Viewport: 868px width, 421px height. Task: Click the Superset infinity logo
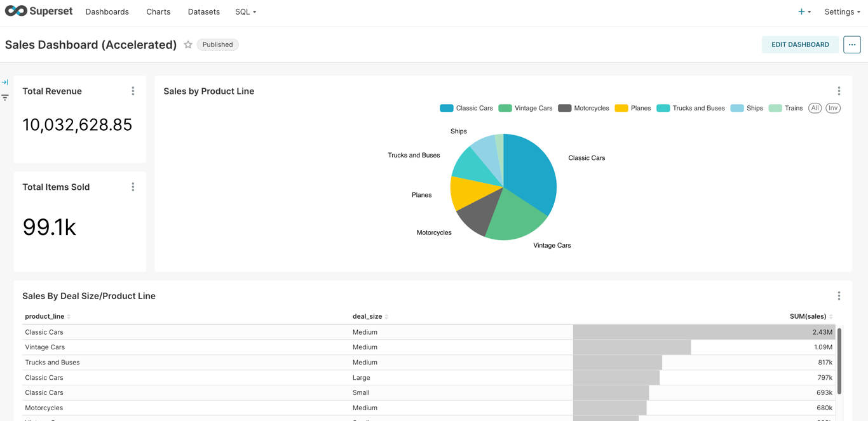(x=16, y=11)
